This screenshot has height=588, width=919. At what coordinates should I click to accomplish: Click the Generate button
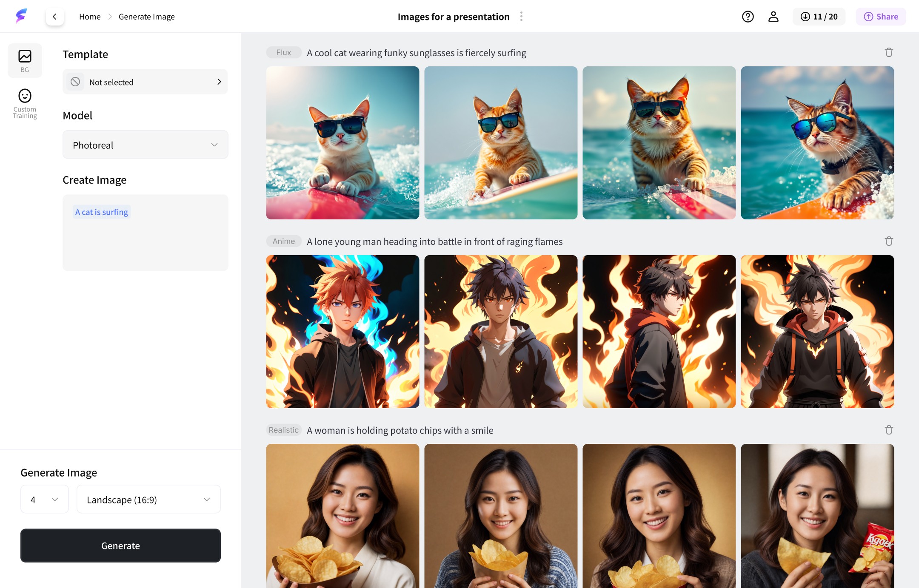tap(120, 545)
